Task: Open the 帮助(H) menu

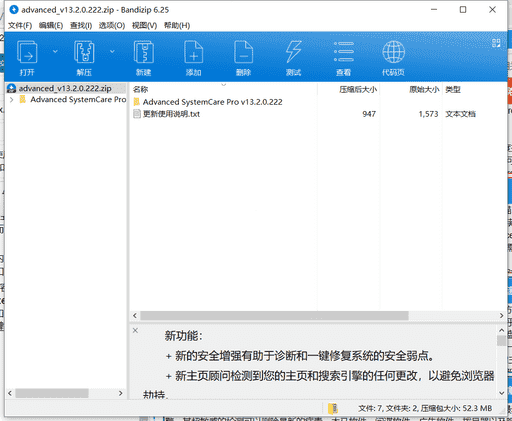Action: (x=177, y=25)
